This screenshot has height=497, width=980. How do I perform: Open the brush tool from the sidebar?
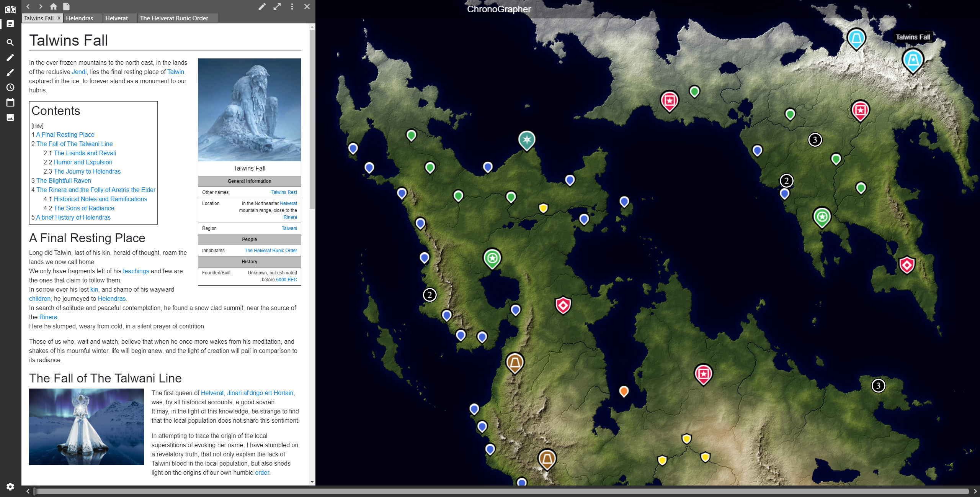(x=10, y=72)
